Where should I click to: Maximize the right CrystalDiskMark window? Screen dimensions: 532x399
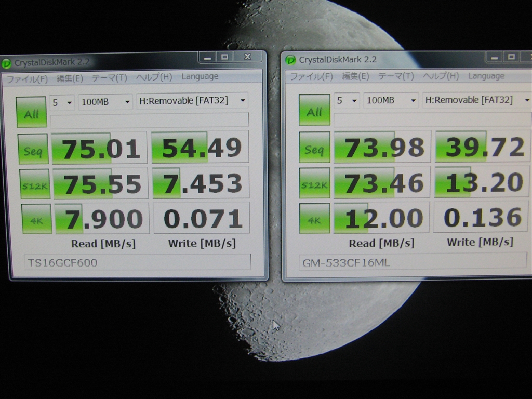point(512,57)
